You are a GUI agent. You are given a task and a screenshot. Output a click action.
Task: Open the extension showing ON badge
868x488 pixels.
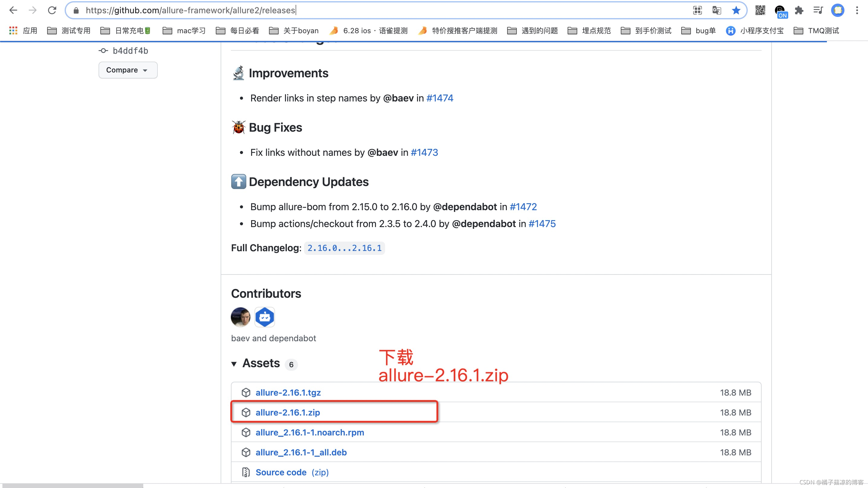coord(780,11)
